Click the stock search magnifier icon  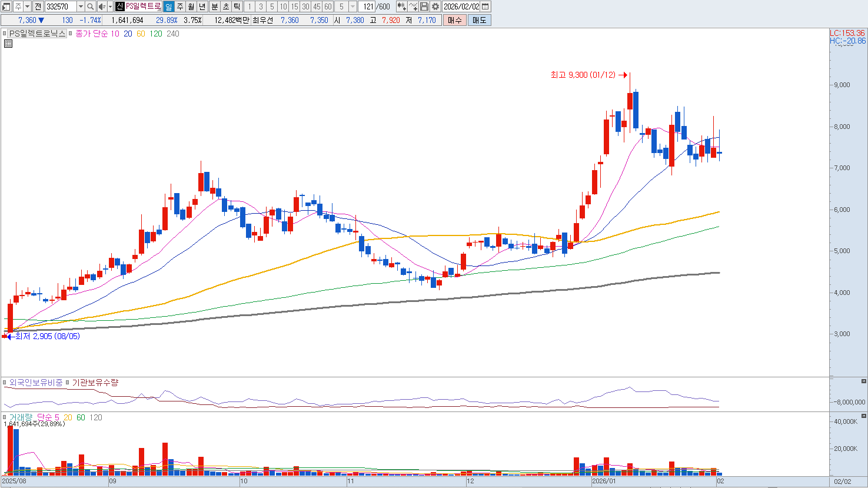(x=91, y=6)
